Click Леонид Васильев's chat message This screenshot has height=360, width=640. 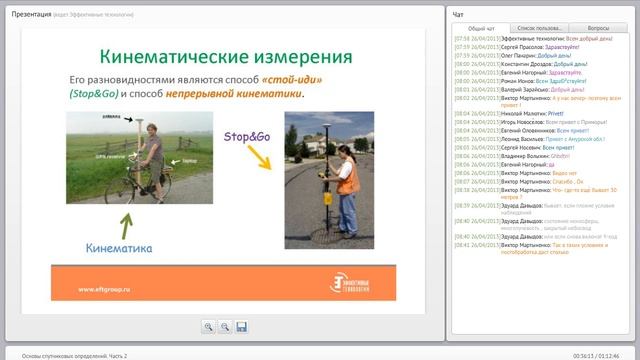coord(530,139)
